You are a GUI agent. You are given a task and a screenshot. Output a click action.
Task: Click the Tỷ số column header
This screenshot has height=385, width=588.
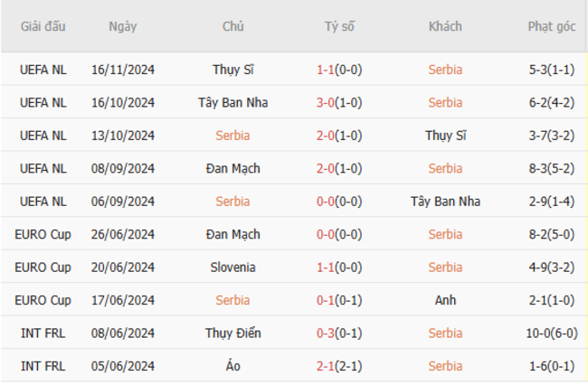click(x=339, y=26)
